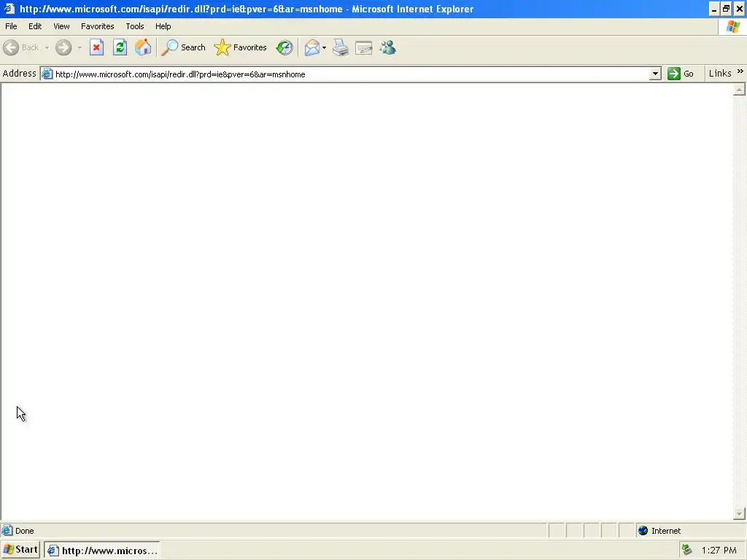This screenshot has height=560, width=747.
Task: Click the Back navigation arrow icon
Action: pos(11,47)
